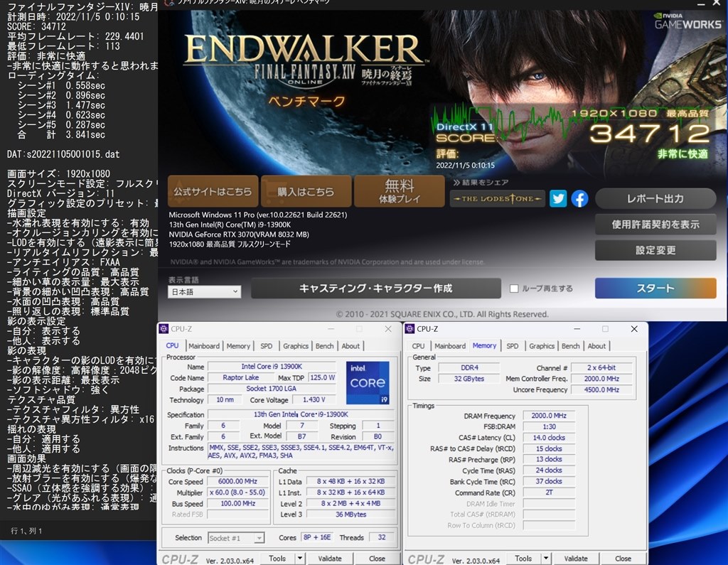Viewport: 728px width, 565px height.
Task: Click 無料体験プレイ free trial button
Action: point(400,190)
